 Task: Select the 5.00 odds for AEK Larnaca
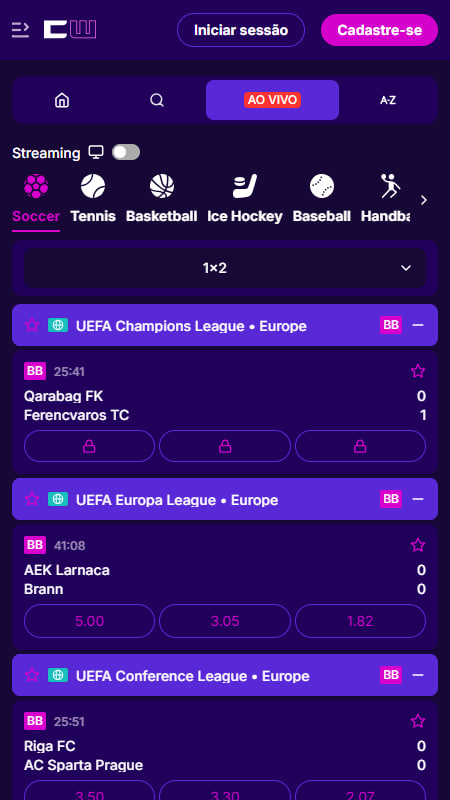[89, 621]
